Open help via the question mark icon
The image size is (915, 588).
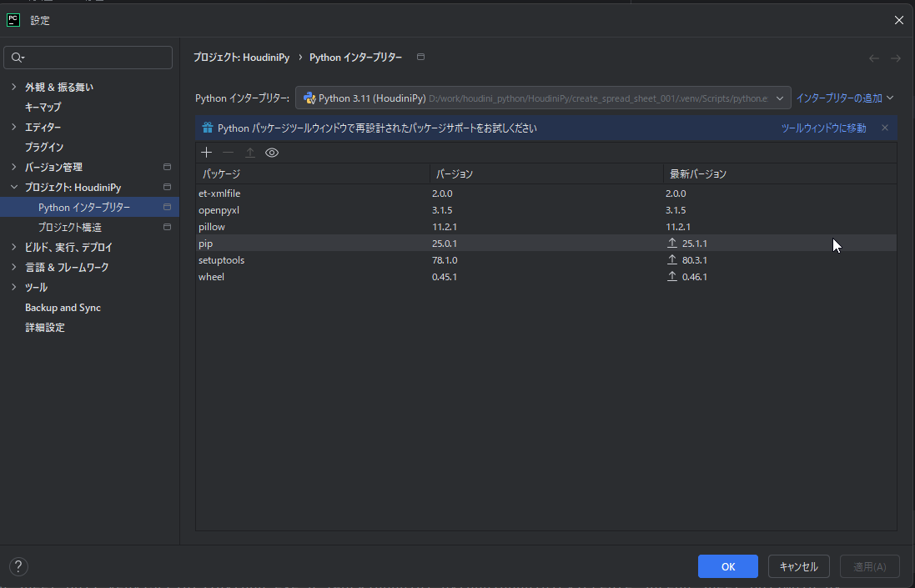[x=18, y=566]
